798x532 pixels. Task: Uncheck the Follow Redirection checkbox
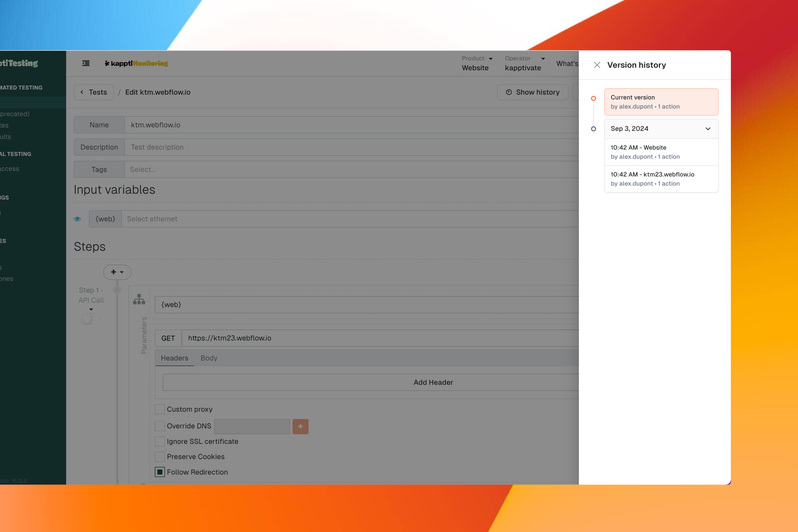(x=160, y=472)
